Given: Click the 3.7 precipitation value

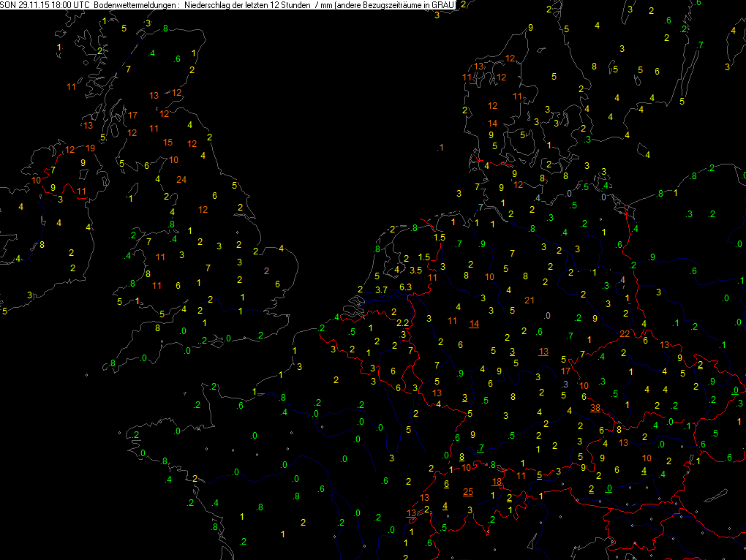Looking at the screenshot, I should (381, 290).
